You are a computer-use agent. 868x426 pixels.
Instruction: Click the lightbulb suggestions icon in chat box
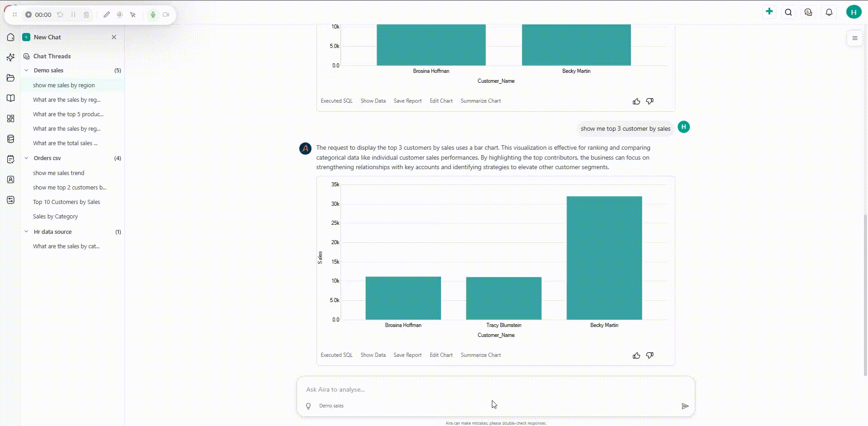click(308, 406)
